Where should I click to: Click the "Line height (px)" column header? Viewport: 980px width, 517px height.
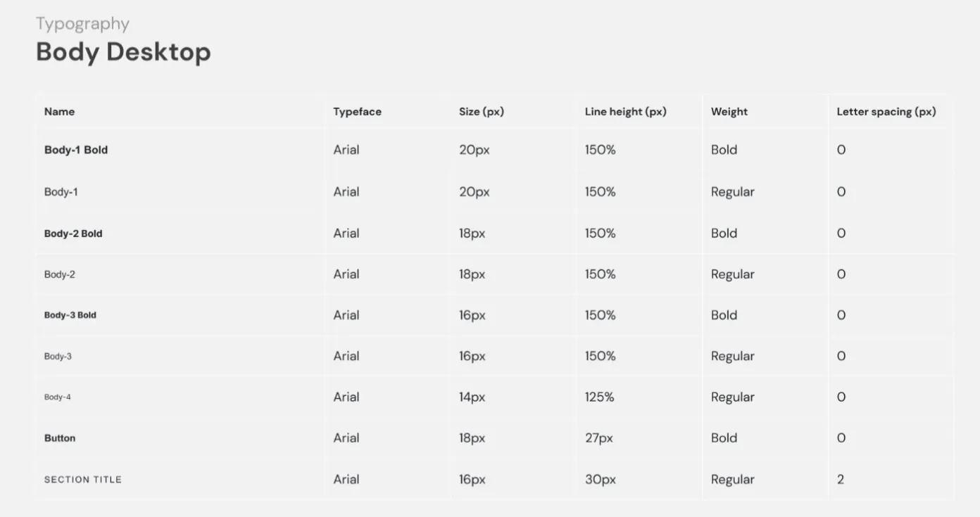[x=625, y=112]
